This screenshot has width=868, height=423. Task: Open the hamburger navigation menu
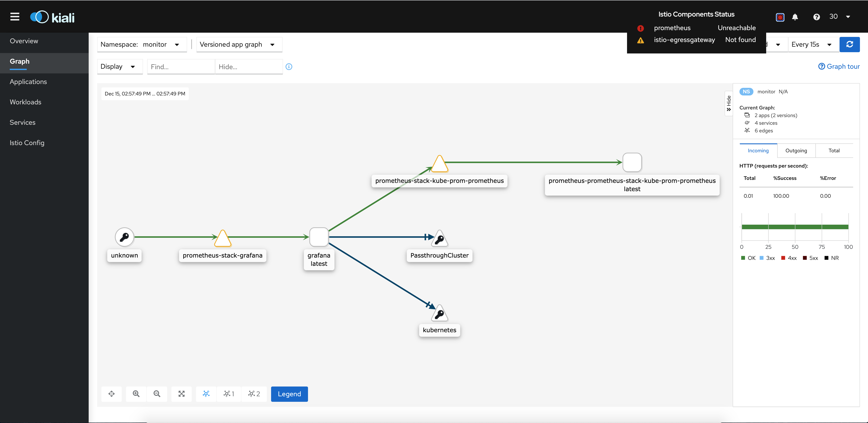click(x=14, y=17)
